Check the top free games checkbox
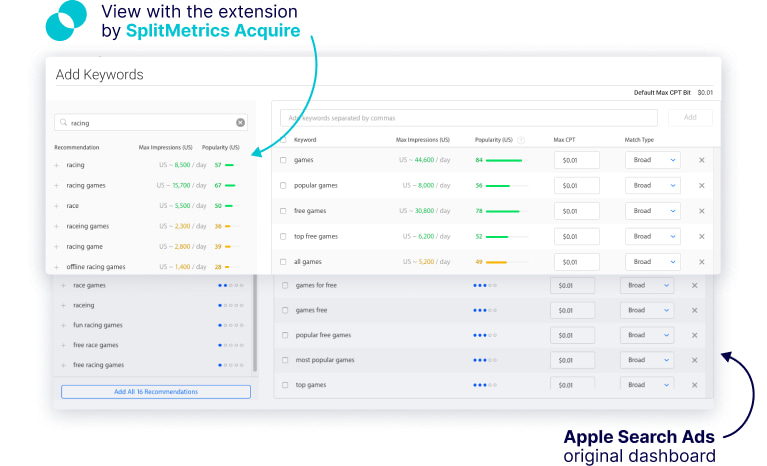This screenshot has width=767, height=466. click(x=283, y=236)
